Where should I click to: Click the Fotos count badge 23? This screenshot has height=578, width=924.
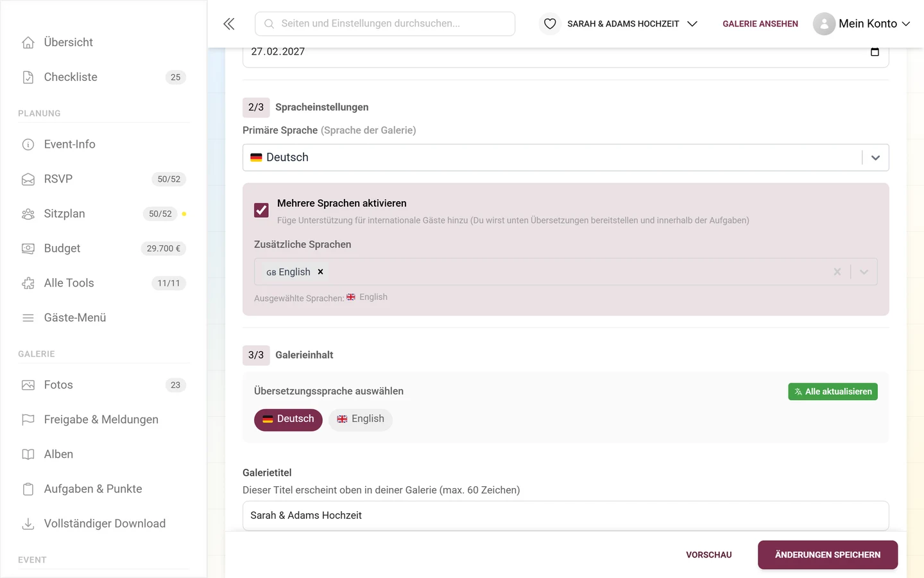(x=176, y=385)
